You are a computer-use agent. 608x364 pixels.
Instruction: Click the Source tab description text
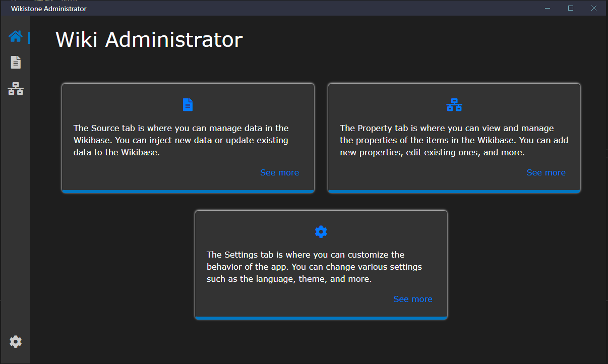181,140
